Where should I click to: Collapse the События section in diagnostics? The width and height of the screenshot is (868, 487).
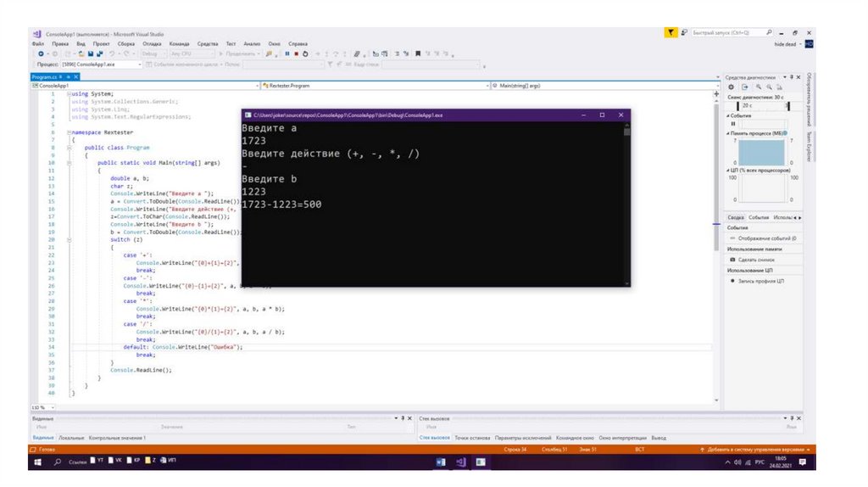(x=727, y=115)
